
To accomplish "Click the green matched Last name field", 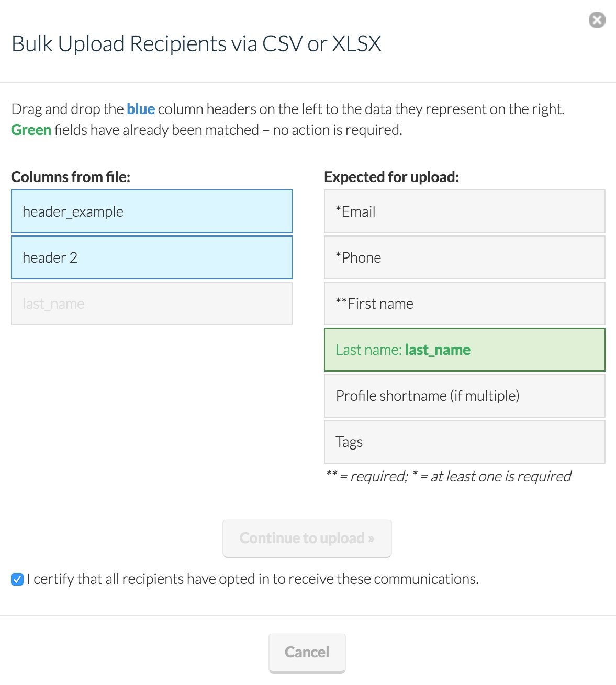I will click(x=464, y=350).
